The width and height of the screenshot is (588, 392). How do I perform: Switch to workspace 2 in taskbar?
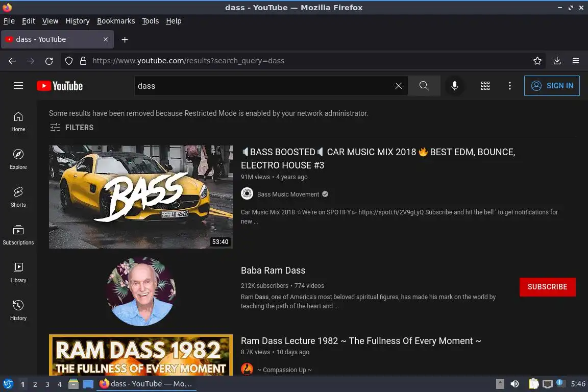pos(35,384)
